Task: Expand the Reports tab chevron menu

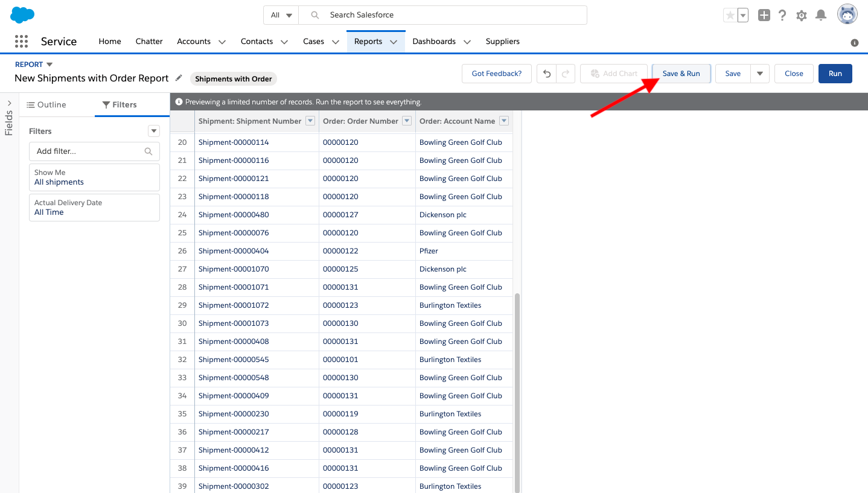Action: coord(394,42)
